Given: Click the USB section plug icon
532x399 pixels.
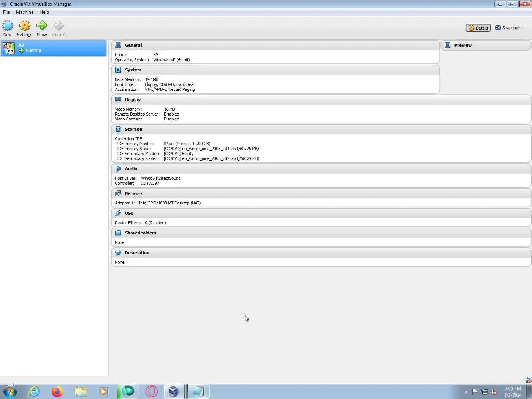Looking at the screenshot, I should tap(118, 213).
